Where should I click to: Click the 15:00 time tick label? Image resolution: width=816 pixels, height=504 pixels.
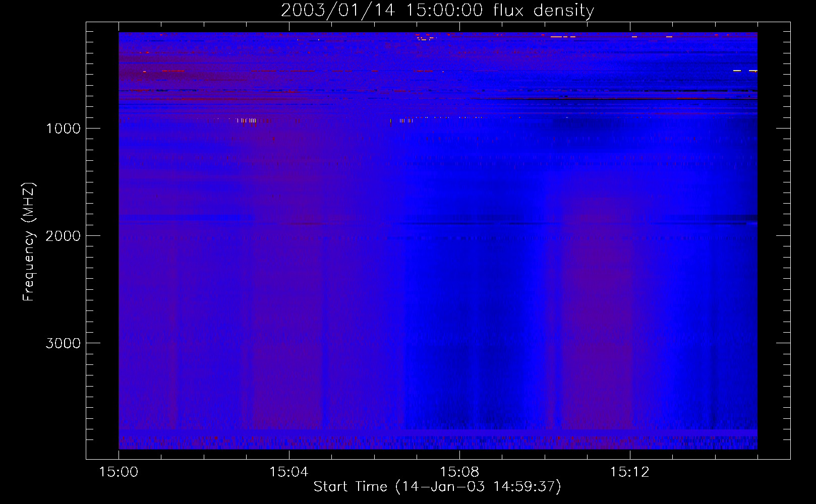[119, 472]
